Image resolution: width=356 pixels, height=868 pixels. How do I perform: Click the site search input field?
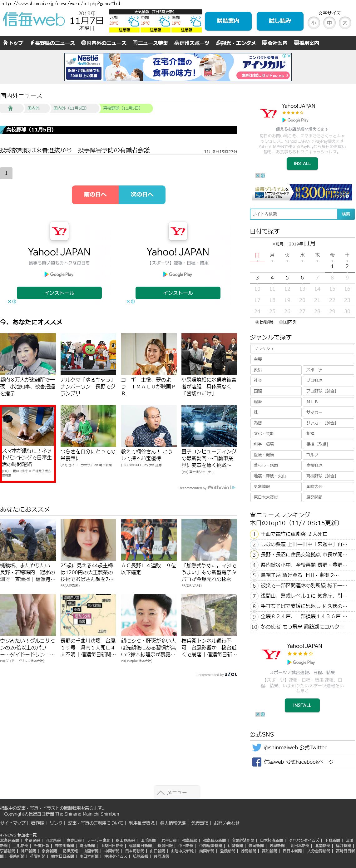click(x=293, y=214)
